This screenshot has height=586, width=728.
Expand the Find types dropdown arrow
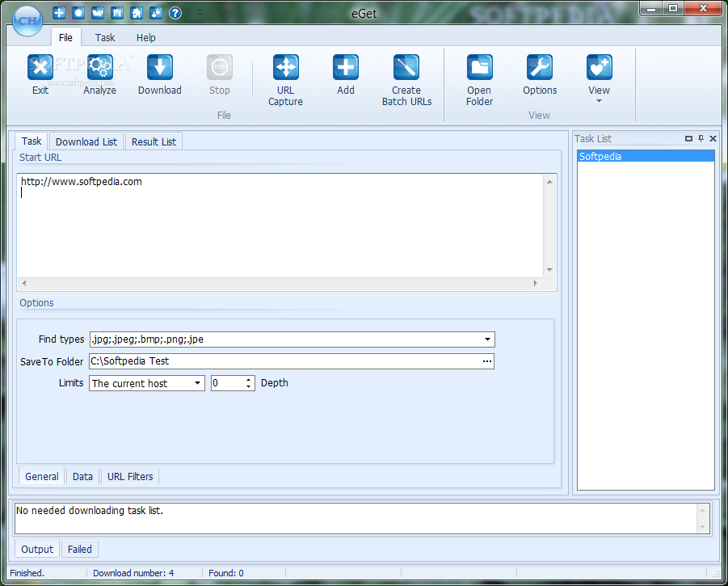[x=487, y=339]
